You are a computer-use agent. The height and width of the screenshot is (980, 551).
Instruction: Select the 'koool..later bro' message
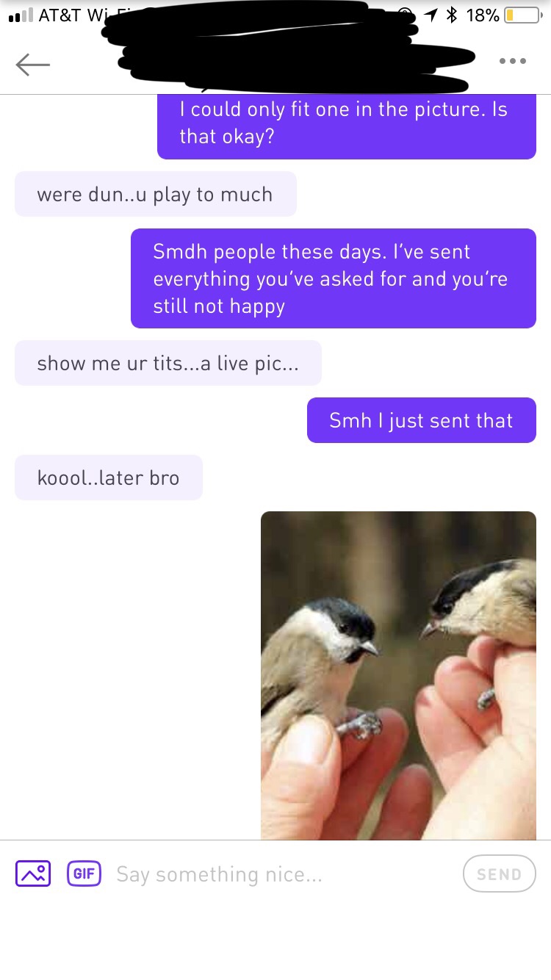coord(109,478)
